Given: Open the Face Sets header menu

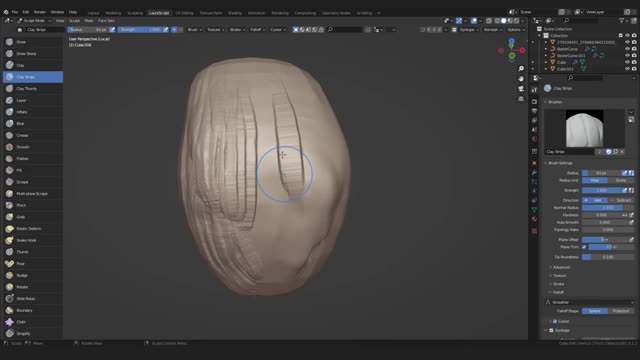Looking at the screenshot, I should pos(106,20).
